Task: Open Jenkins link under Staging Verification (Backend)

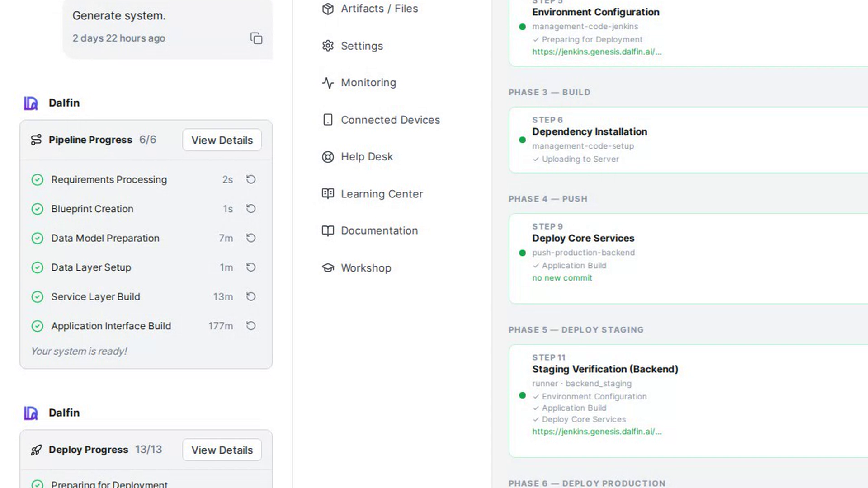Action: (x=597, y=432)
